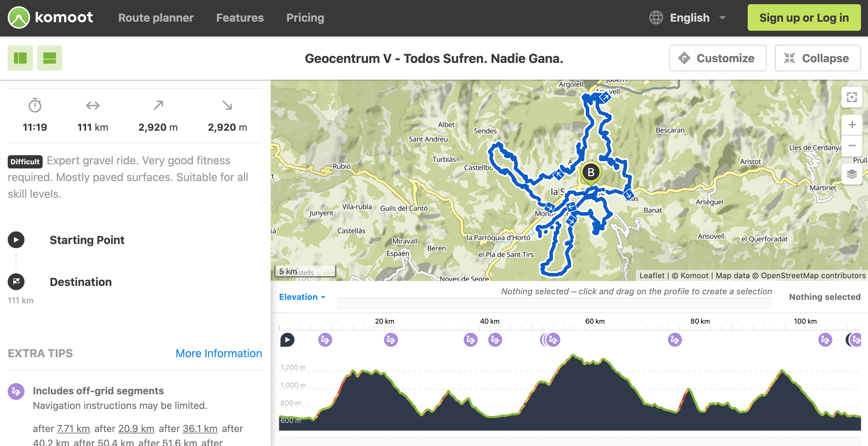Click the komoot logo icon

(x=19, y=17)
